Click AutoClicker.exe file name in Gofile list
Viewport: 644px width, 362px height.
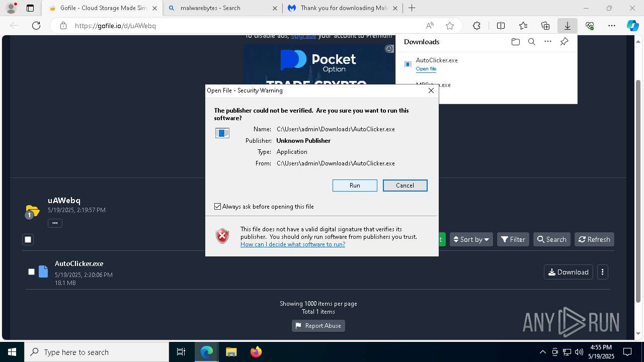pyautogui.click(x=79, y=263)
